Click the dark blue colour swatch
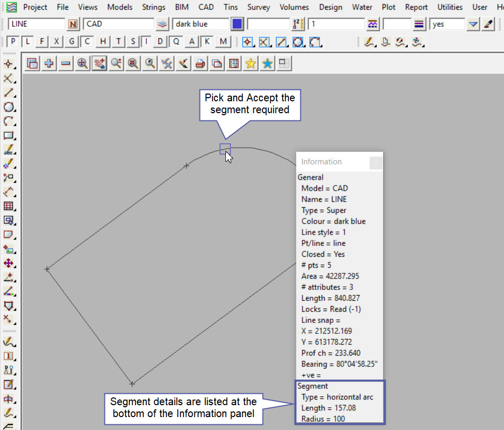The image size is (504, 430). point(237,24)
